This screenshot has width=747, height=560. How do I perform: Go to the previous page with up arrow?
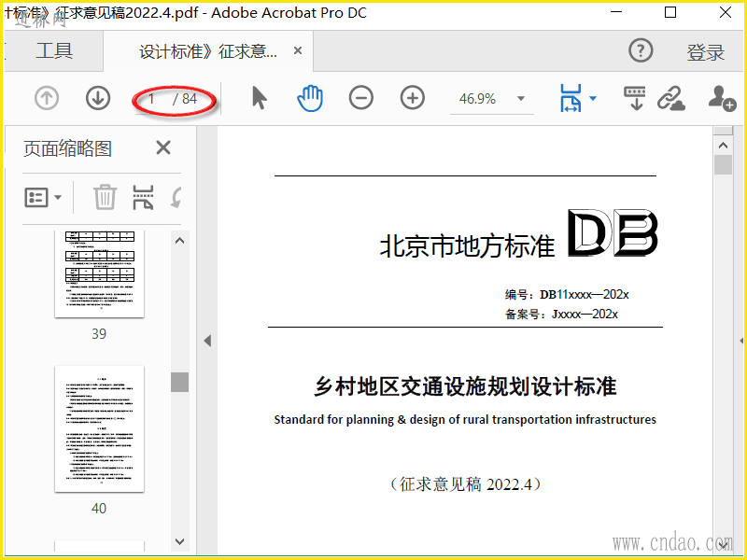click(x=47, y=98)
